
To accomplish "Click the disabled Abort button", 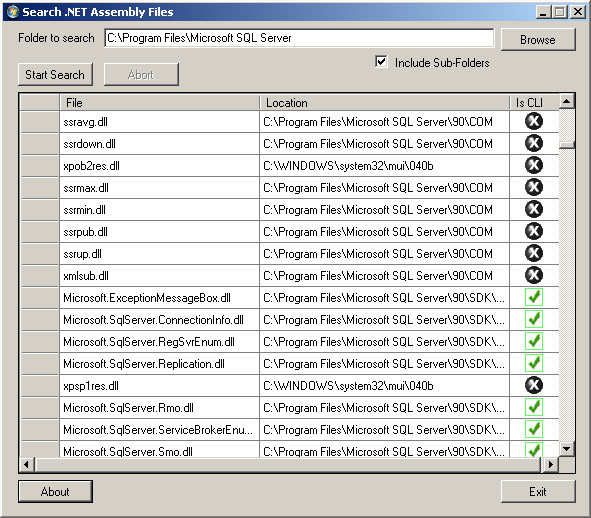I will [141, 74].
